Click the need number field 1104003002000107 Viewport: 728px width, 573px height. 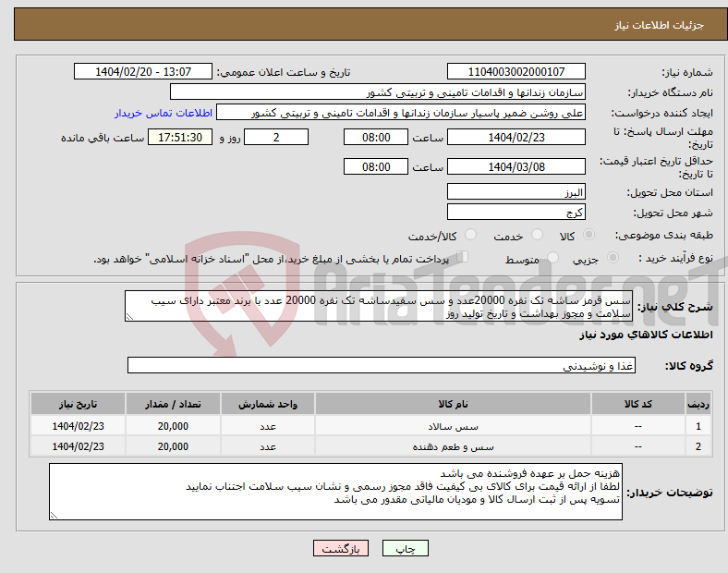516,72
